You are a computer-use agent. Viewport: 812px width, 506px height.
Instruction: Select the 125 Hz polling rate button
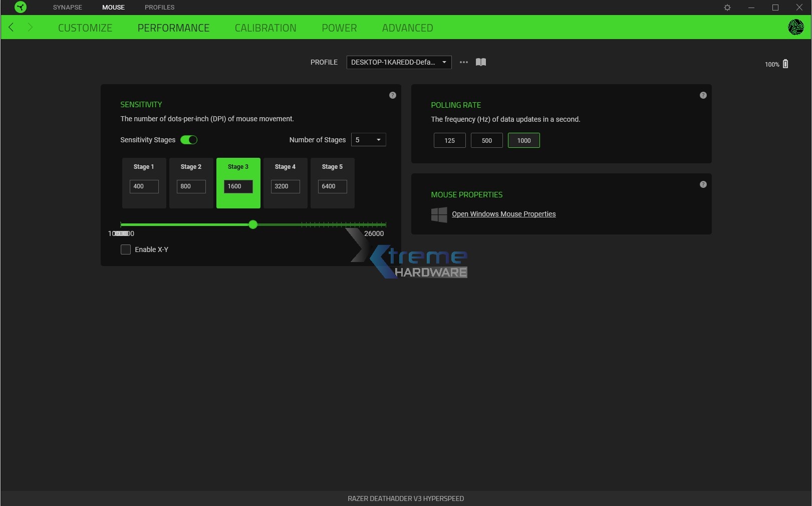coord(449,140)
